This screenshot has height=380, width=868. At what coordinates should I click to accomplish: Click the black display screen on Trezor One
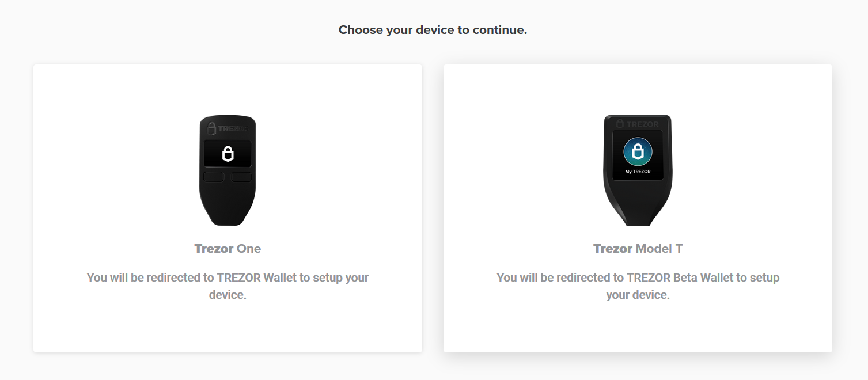pos(228,154)
